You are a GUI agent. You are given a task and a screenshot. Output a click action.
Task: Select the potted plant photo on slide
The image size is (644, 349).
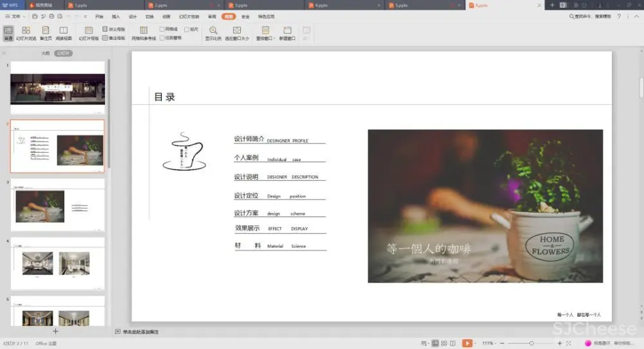coord(485,206)
